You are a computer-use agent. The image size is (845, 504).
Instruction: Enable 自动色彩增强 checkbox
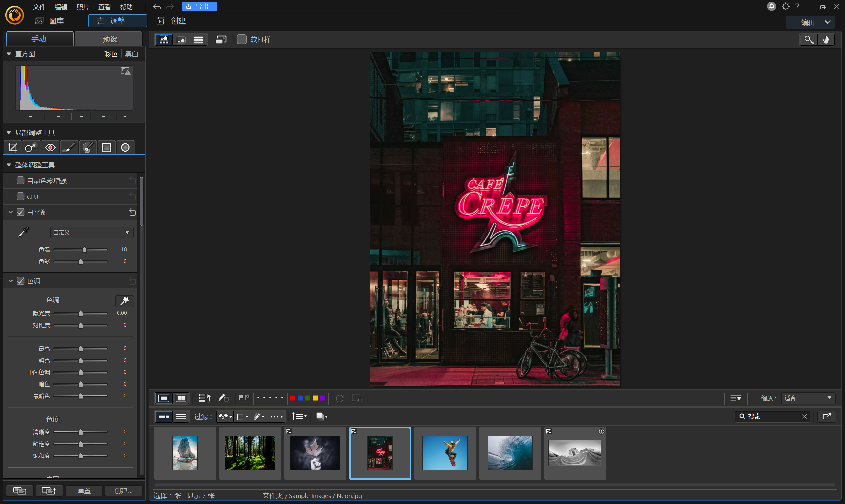(x=20, y=180)
